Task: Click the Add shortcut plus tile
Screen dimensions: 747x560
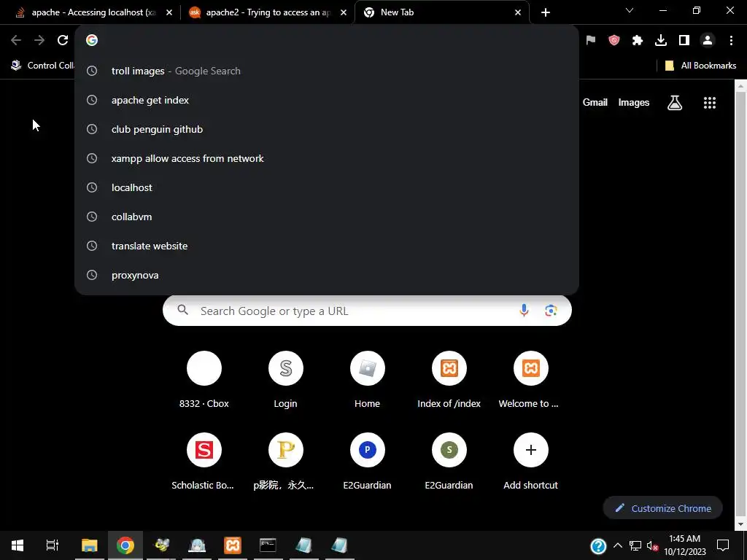Action: [x=531, y=462]
